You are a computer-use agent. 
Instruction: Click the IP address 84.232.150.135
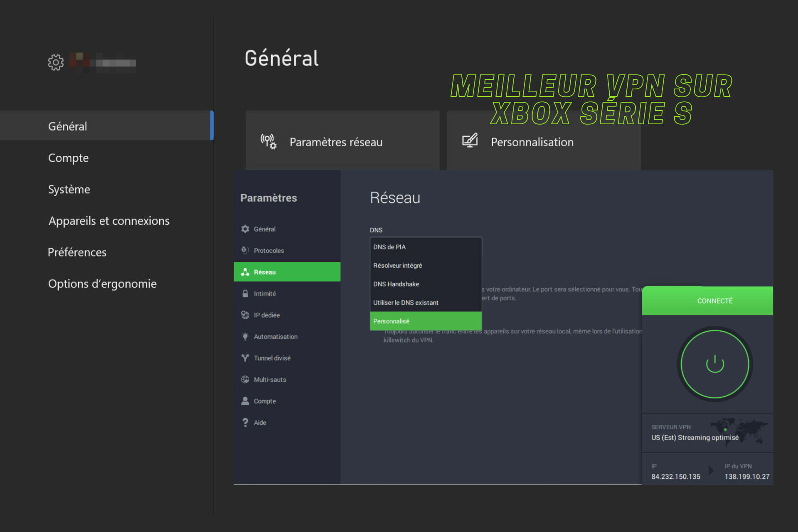[676, 476]
